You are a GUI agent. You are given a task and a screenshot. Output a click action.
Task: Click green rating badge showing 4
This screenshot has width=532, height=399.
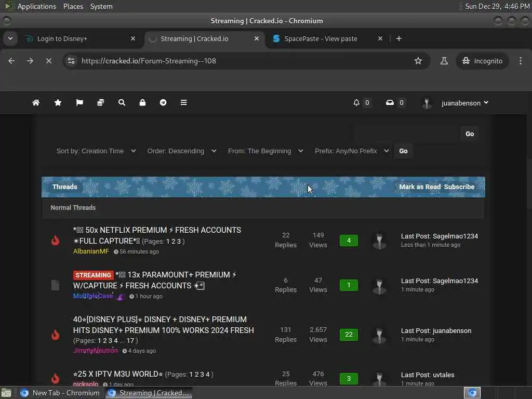pos(349,241)
